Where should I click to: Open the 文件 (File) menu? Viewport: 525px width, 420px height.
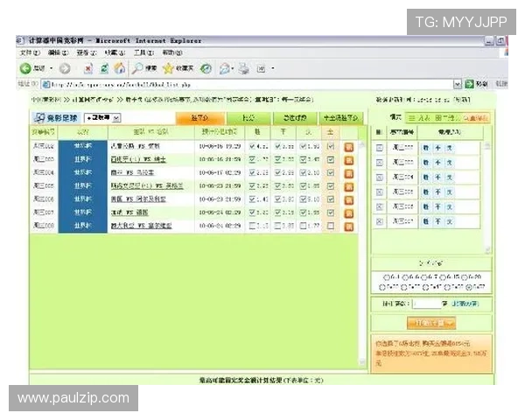pos(30,52)
